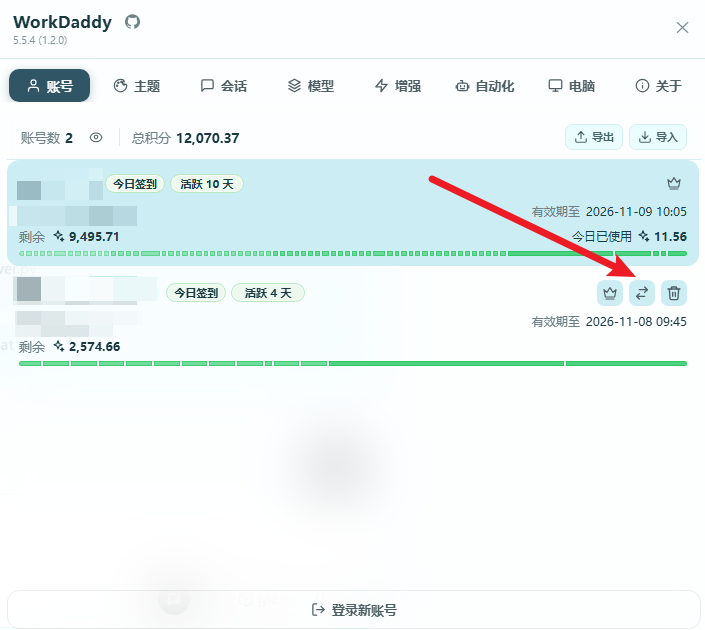Viewport: 705px width, 630px height.
Task: Select the 账号 tab
Action: [x=49, y=85]
